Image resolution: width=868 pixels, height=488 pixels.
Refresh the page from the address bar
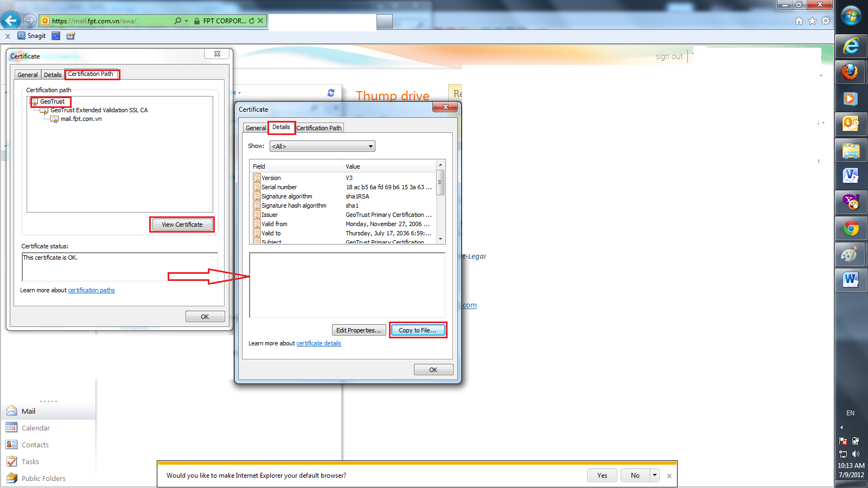[x=252, y=21]
